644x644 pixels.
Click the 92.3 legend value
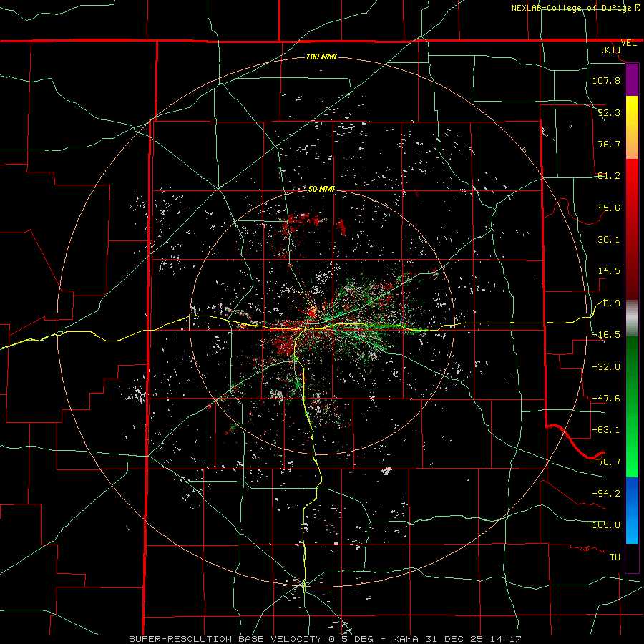coord(609,112)
